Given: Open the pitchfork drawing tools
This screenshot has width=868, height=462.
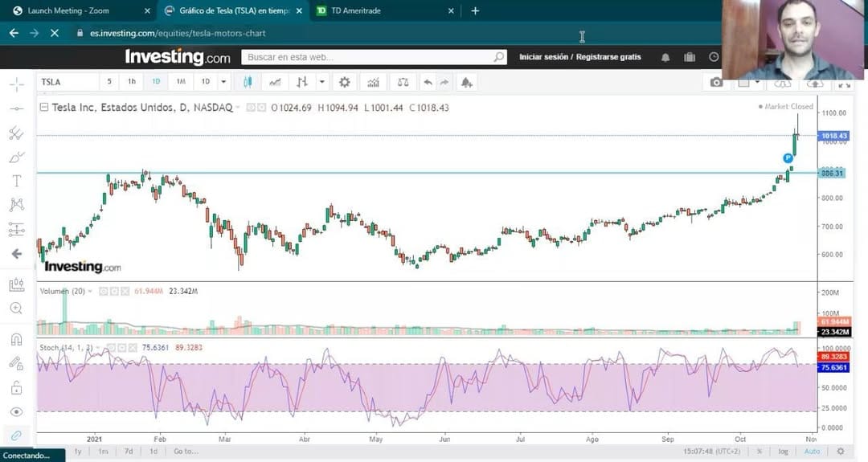Looking at the screenshot, I should 17,133.
